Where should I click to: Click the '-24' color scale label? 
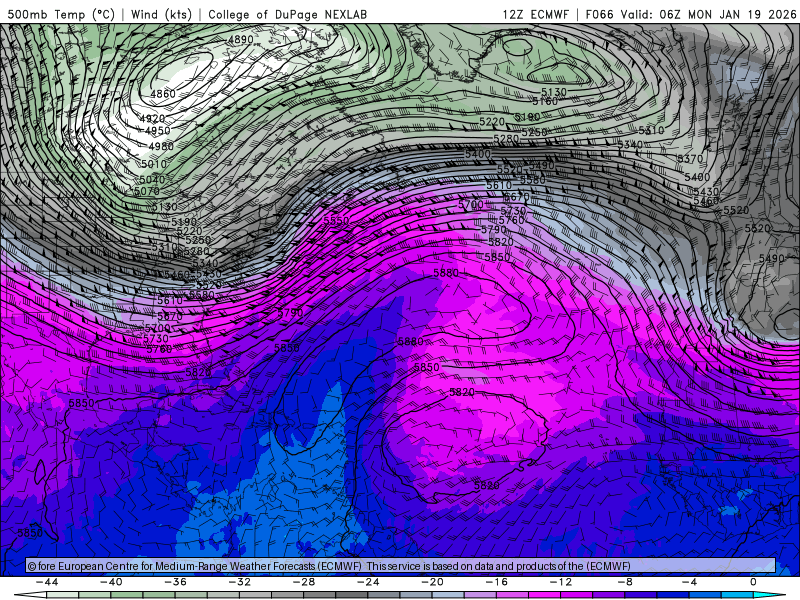(x=368, y=582)
